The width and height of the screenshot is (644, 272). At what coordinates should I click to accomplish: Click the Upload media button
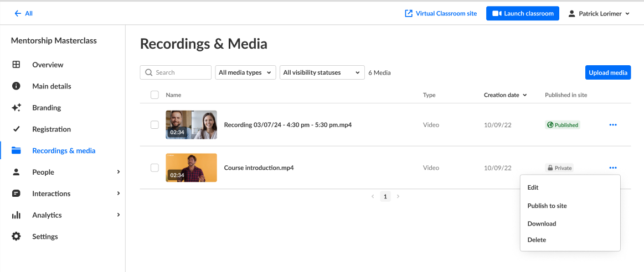607,72
